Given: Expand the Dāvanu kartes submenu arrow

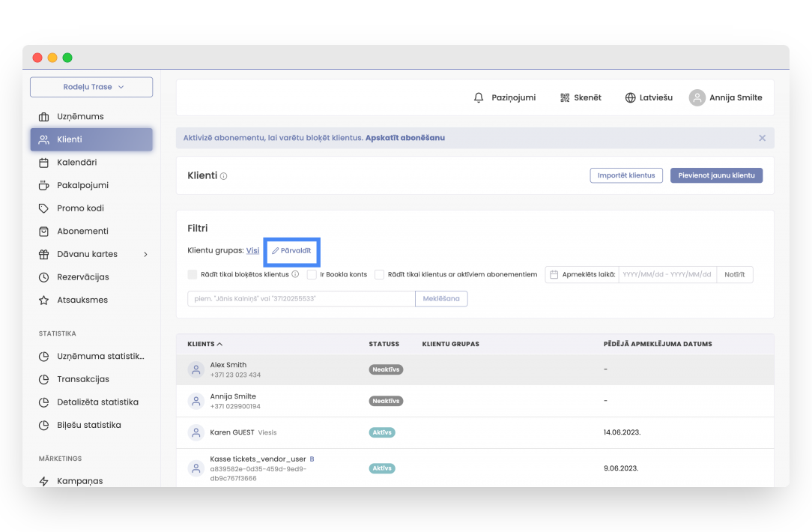Looking at the screenshot, I should coord(145,254).
